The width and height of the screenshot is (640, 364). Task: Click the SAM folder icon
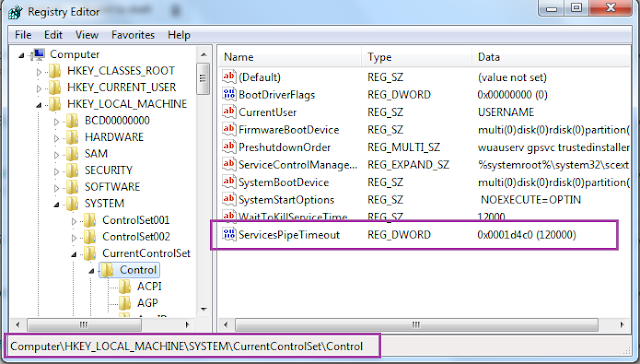[x=72, y=154]
